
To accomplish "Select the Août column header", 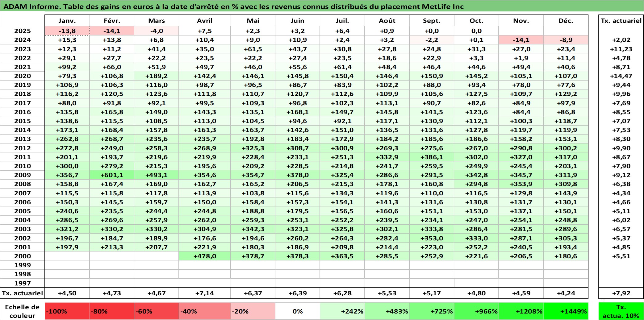I will click(387, 21).
